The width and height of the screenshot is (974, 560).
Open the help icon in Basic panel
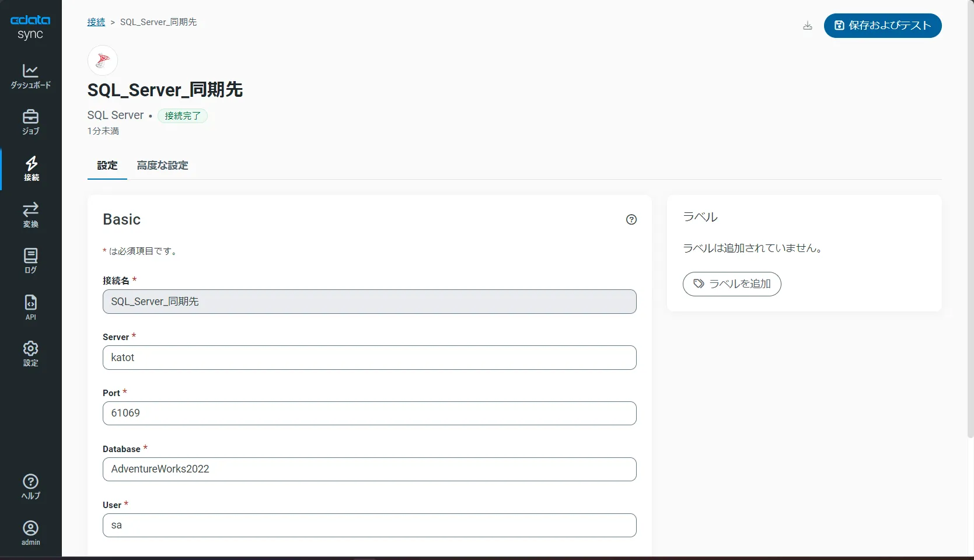click(631, 219)
